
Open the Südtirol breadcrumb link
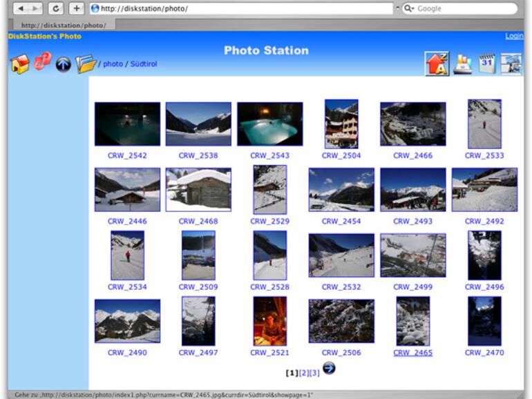pos(144,64)
